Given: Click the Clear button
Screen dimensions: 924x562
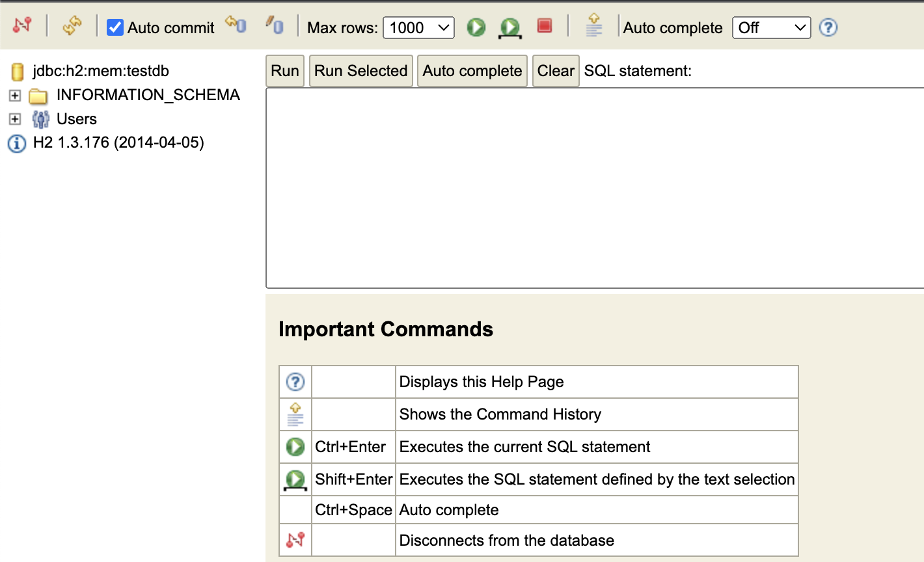Looking at the screenshot, I should pyautogui.click(x=556, y=71).
